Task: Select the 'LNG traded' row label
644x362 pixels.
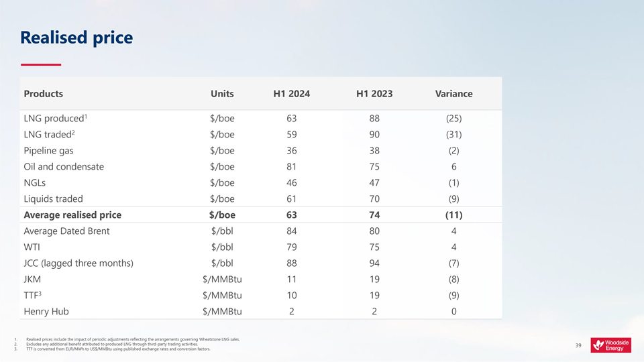Action: pos(49,135)
